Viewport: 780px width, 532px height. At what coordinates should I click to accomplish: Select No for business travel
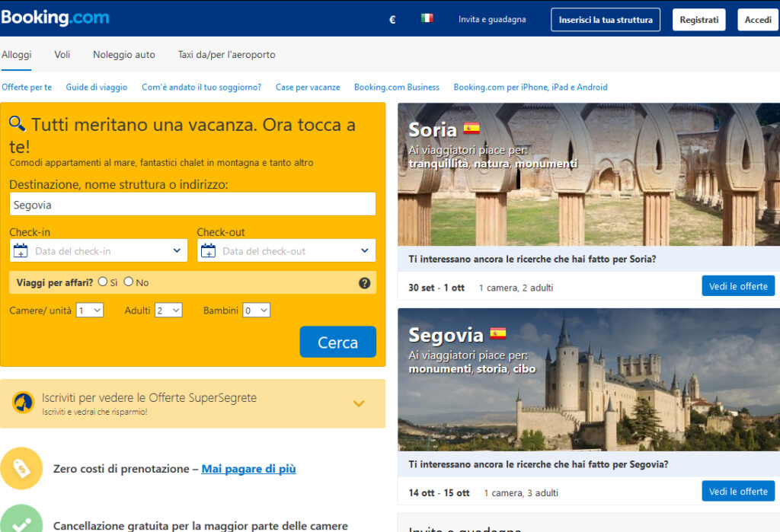pos(129,282)
